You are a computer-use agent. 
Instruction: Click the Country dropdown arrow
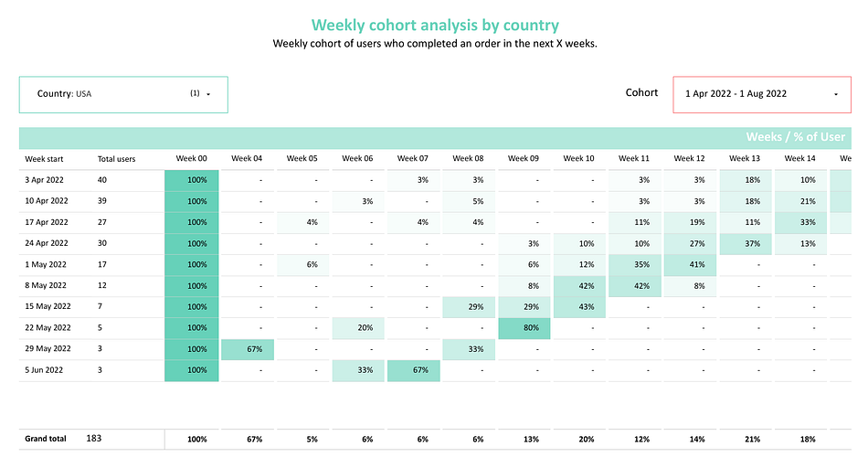208,94
